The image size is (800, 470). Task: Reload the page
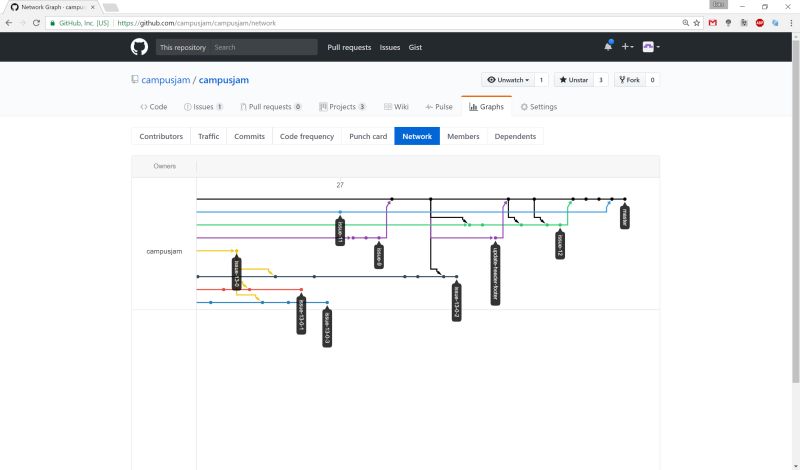coord(36,23)
